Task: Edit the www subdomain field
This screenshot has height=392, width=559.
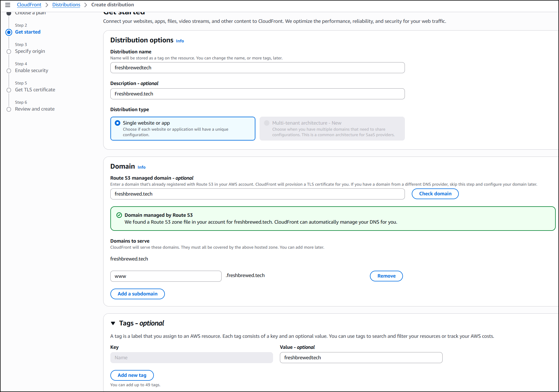Action: click(166, 276)
